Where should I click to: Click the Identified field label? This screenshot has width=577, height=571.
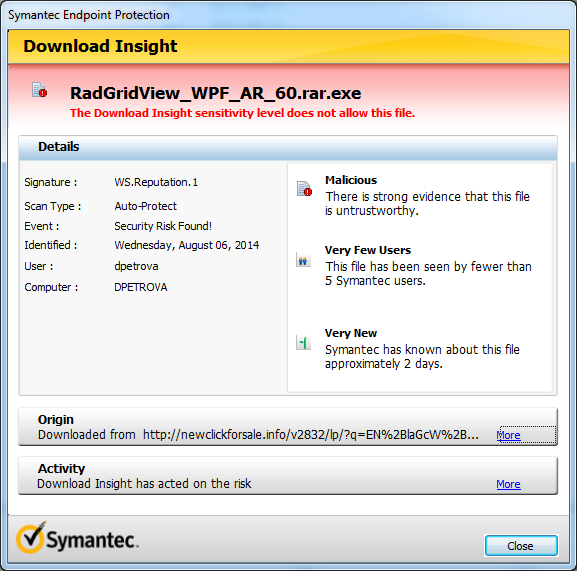(x=51, y=245)
